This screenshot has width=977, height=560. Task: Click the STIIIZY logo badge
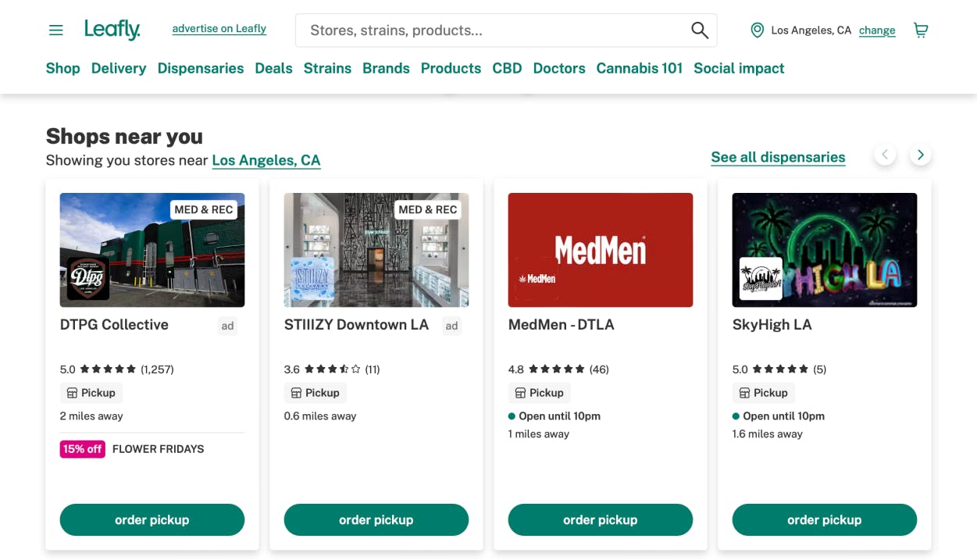click(x=312, y=279)
